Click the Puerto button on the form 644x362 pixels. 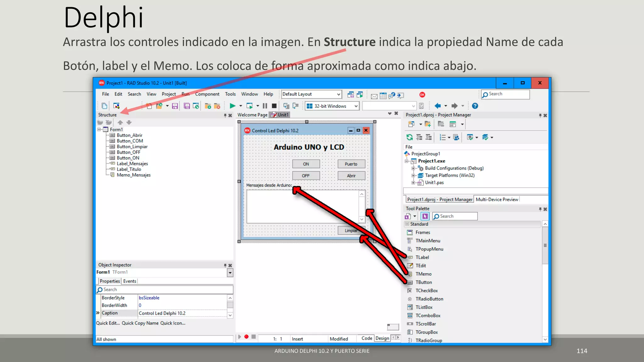(x=351, y=164)
